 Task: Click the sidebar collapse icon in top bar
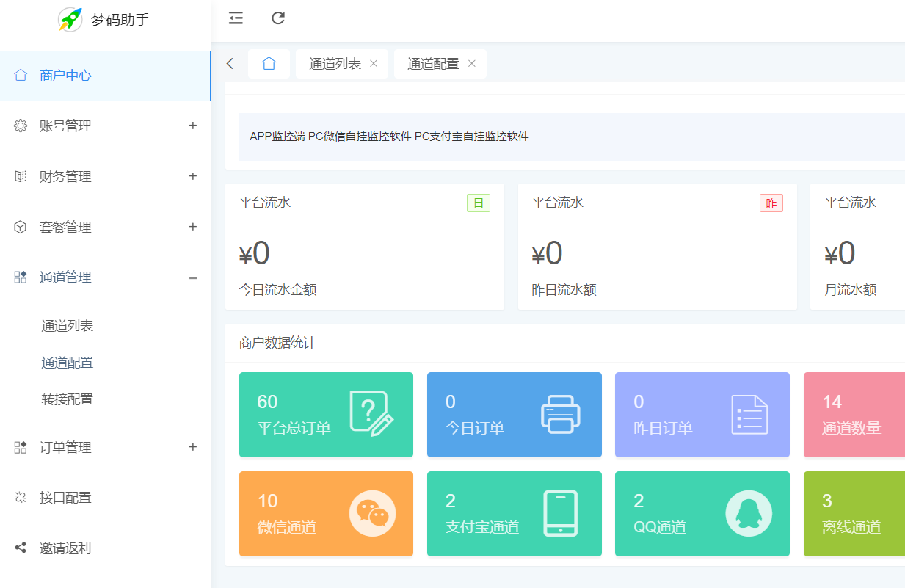coord(236,18)
